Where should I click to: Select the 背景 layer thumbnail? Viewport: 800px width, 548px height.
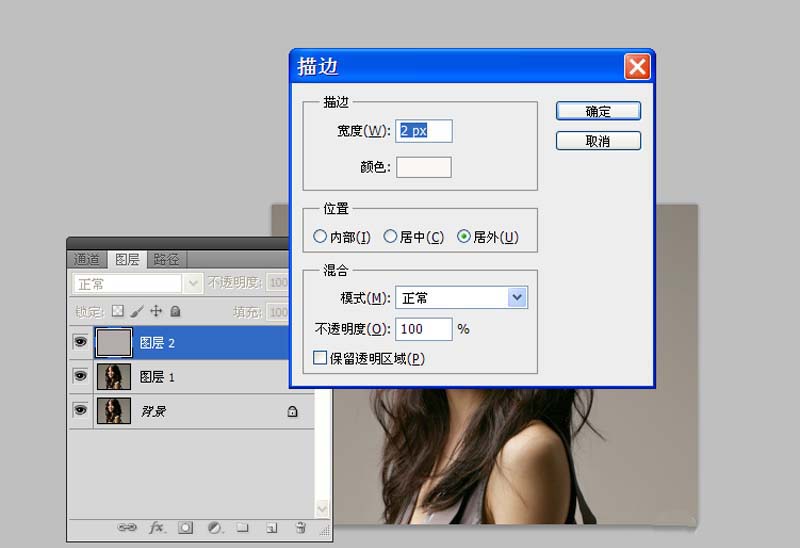[x=114, y=411]
